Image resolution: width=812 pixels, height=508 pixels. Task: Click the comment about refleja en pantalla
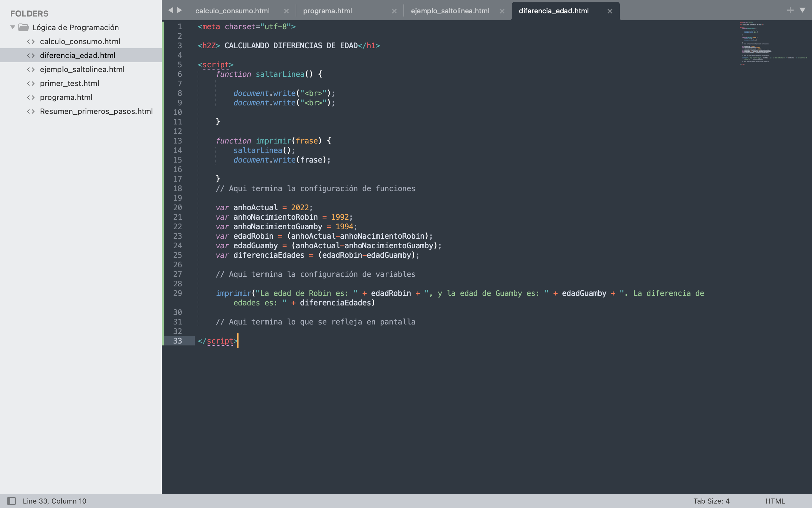[x=315, y=322]
